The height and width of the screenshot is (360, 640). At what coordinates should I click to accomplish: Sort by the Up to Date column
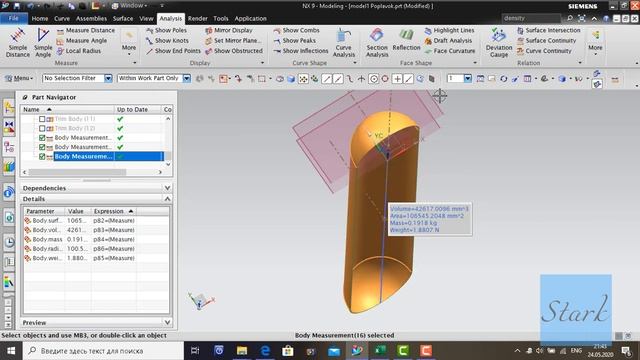(x=138, y=109)
